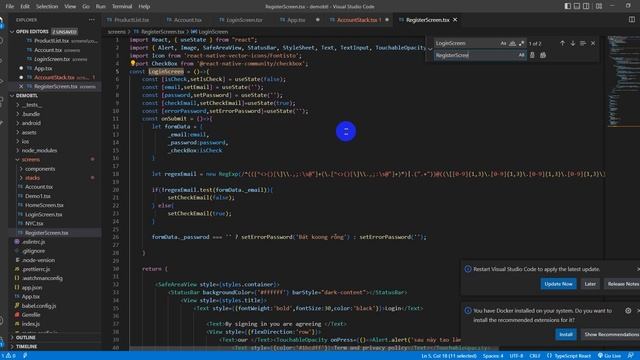Expand the android folder
This screenshot has height=360, width=640.
coord(31,123)
